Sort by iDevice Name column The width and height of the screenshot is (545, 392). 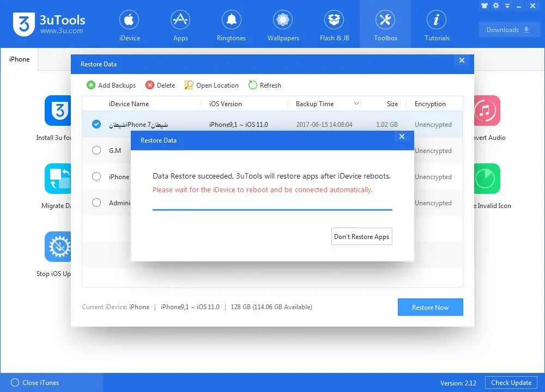pyautogui.click(x=129, y=104)
